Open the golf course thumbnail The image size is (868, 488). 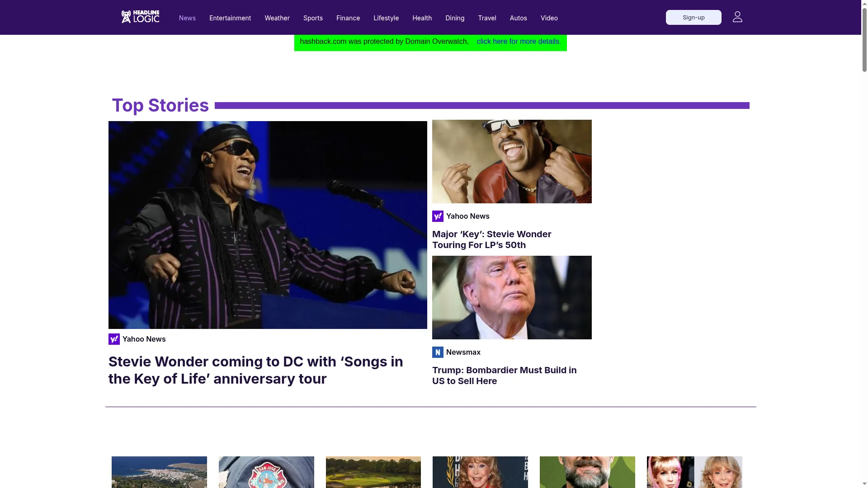click(x=373, y=472)
